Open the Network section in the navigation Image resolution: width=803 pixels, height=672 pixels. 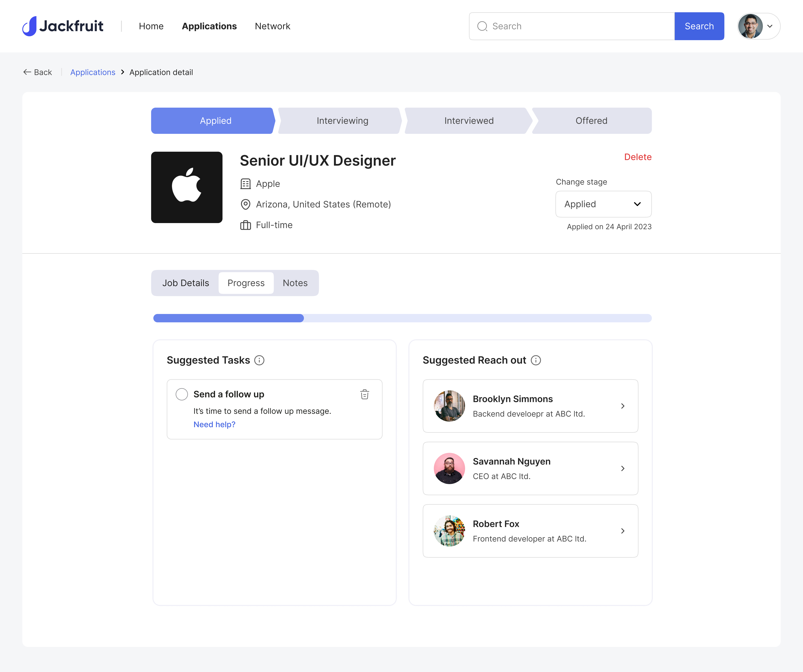pos(272,26)
